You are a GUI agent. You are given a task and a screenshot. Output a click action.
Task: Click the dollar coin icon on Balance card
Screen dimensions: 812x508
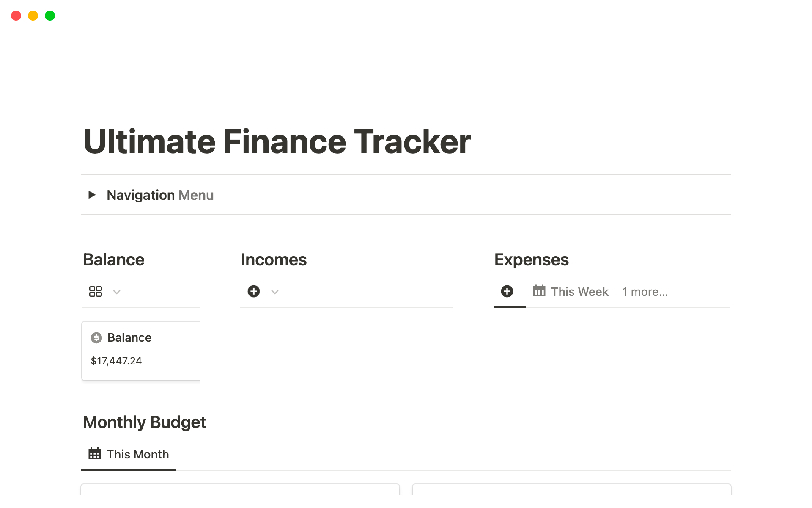tap(96, 338)
